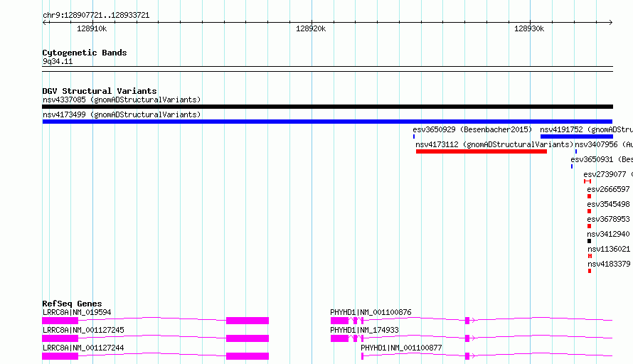Click the nsv1136021 label text
Viewport: 633px width, 364px height.
[609, 249]
